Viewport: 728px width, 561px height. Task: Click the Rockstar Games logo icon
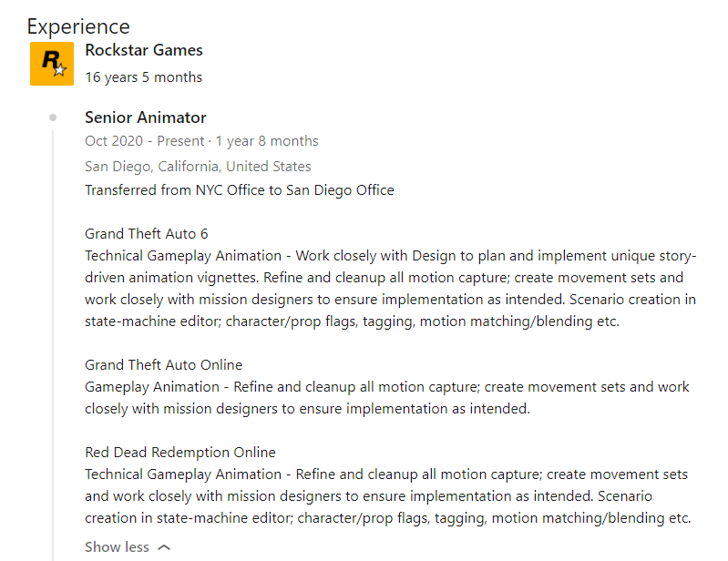pos(52,64)
